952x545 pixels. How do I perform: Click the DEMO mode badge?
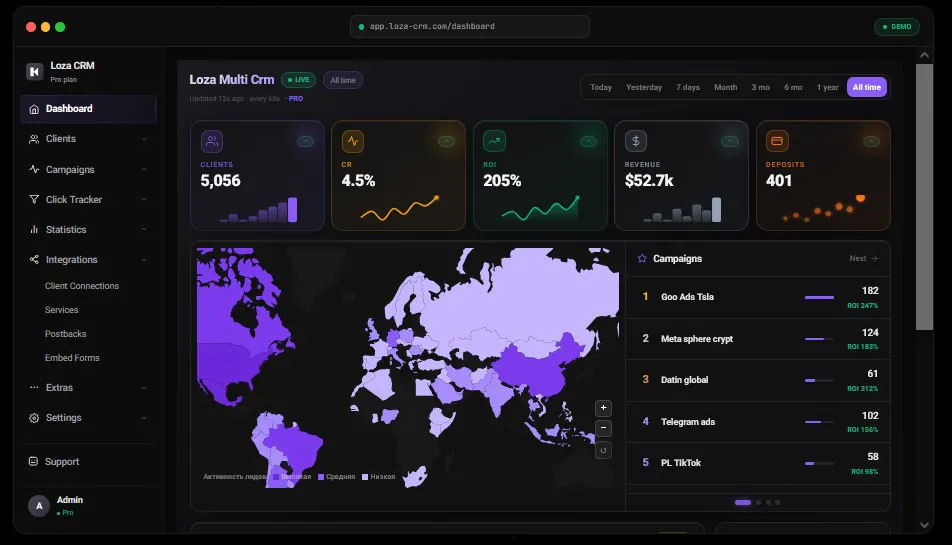(x=897, y=27)
